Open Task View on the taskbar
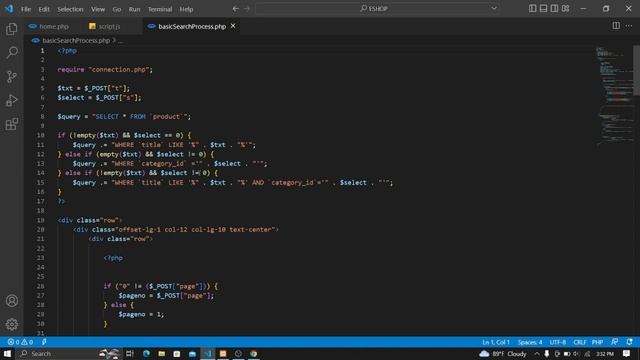This screenshot has width=640, height=360. pyautogui.click(x=130, y=353)
